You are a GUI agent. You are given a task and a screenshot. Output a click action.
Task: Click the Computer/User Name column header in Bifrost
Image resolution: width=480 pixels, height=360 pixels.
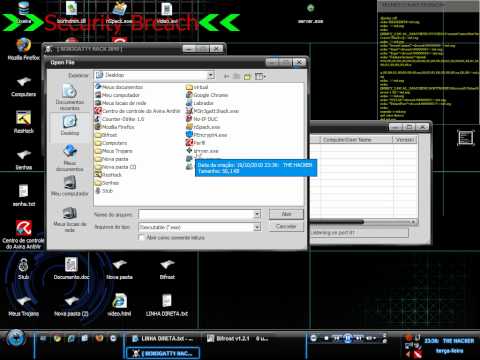[x=357, y=140]
